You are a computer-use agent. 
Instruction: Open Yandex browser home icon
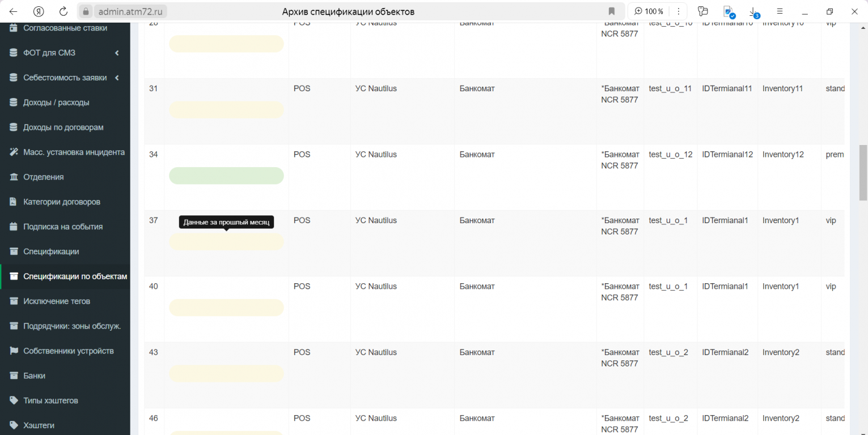coord(39,11)
